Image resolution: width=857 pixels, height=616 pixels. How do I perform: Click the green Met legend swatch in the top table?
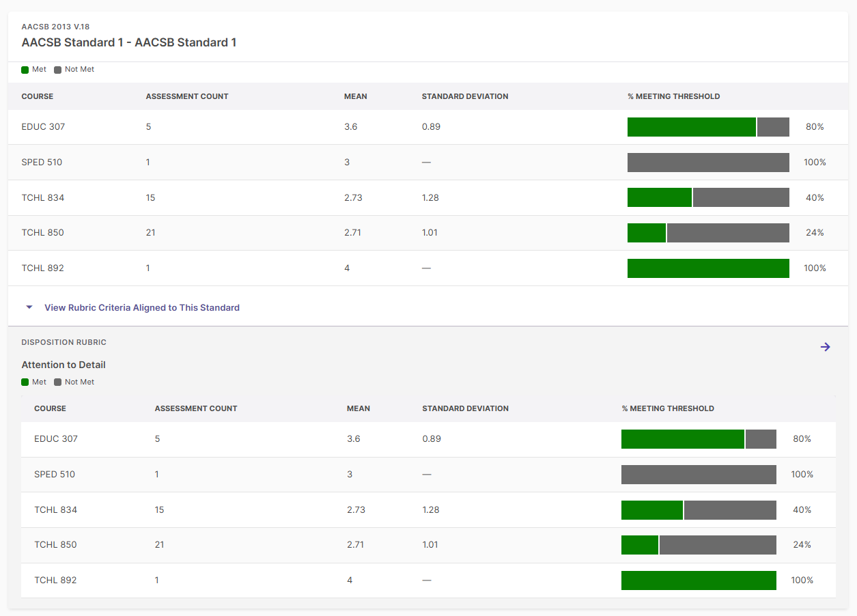pyautogui.click(x=25, y=70)
